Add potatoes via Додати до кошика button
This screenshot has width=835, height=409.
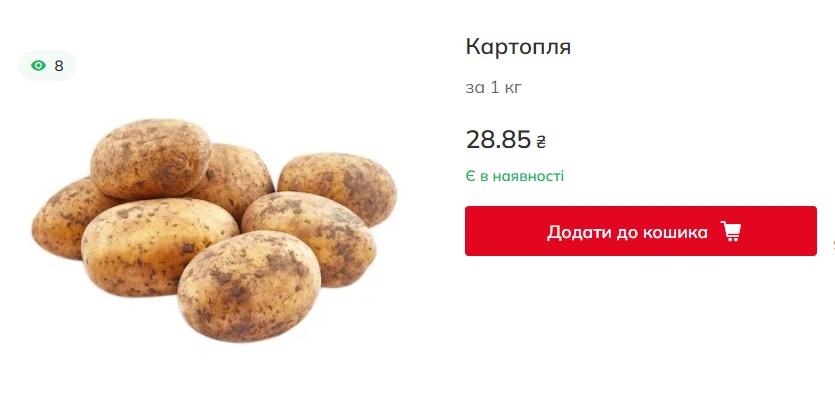pos(641,231)
